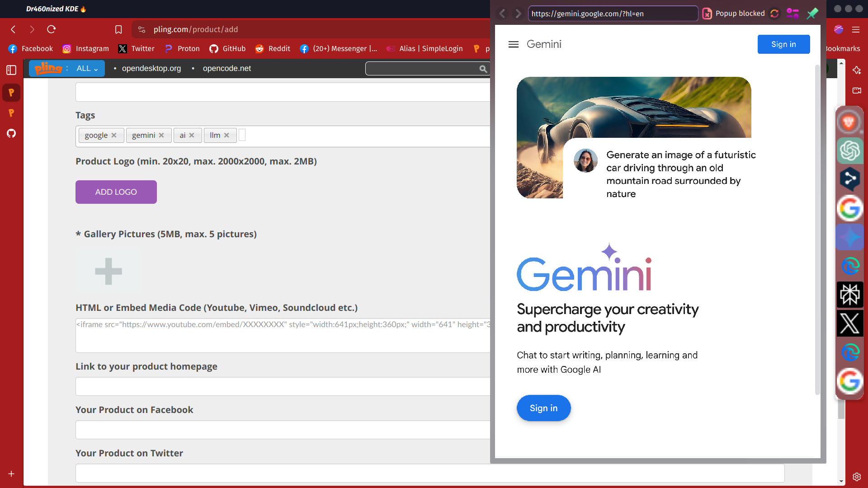The width and height of the screenshot is (868, 488).
Task: Click the AI sparkle star sidebar icon
Action: coord(857,70)
